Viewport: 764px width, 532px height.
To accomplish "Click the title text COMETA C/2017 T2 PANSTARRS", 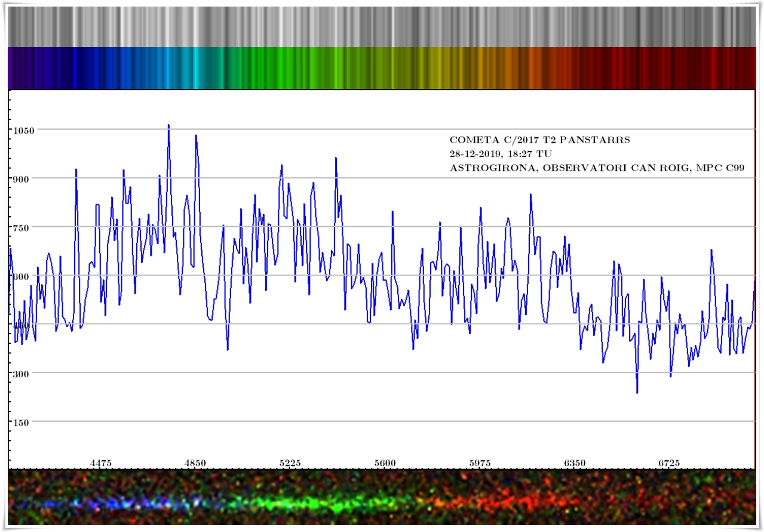I will pos(539,140).
